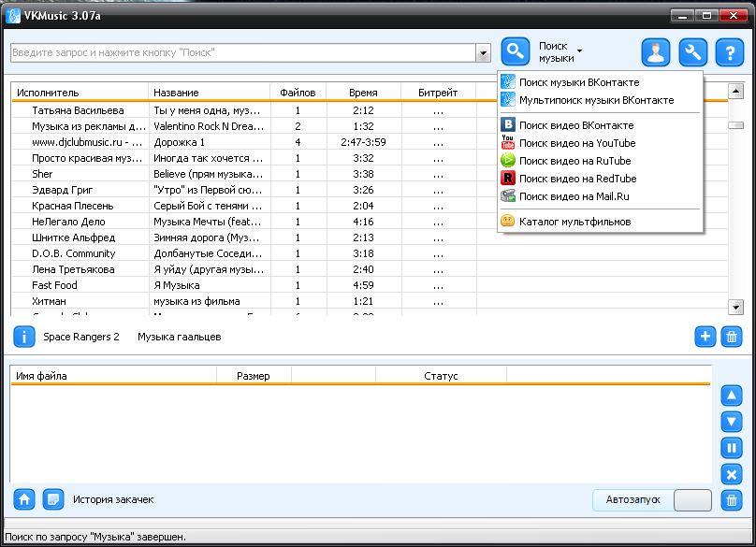Sort by Файлов column header

point(298,92)
